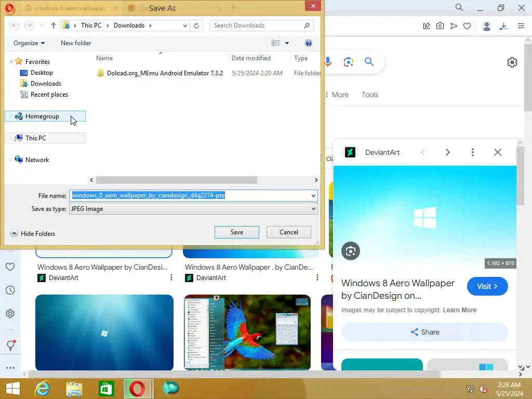532x399 pixels.
Task: Open File Explorer from taskbar
Action: [x=74, y=389]
